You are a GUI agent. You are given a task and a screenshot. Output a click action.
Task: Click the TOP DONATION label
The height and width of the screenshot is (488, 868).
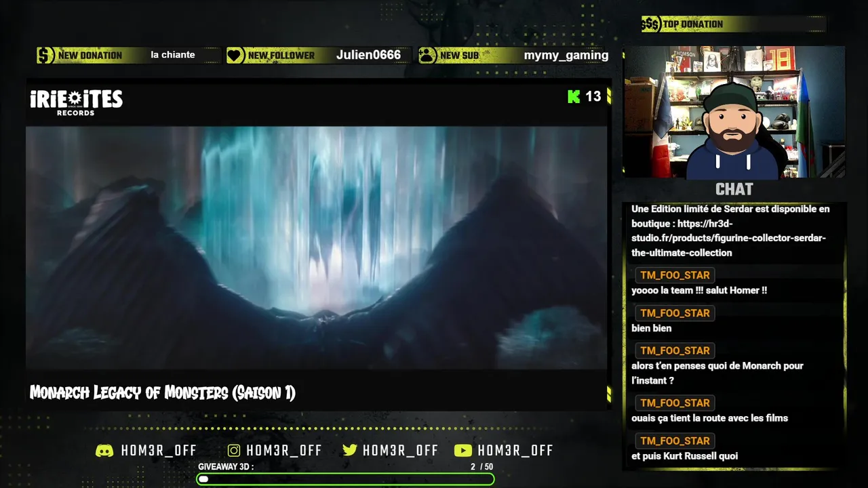tap(693, 24)
